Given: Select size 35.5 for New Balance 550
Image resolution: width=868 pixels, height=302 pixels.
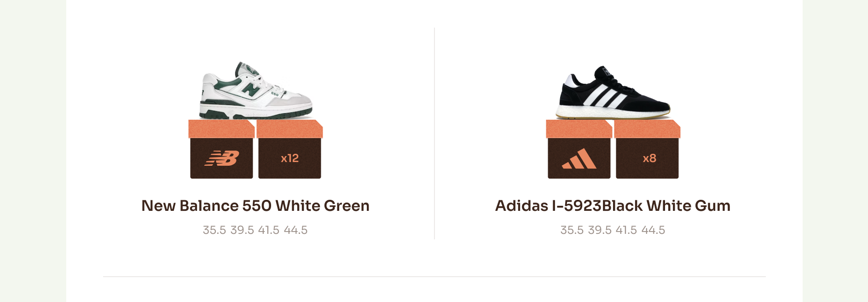Looking at the screenshot, I should 214,230.
